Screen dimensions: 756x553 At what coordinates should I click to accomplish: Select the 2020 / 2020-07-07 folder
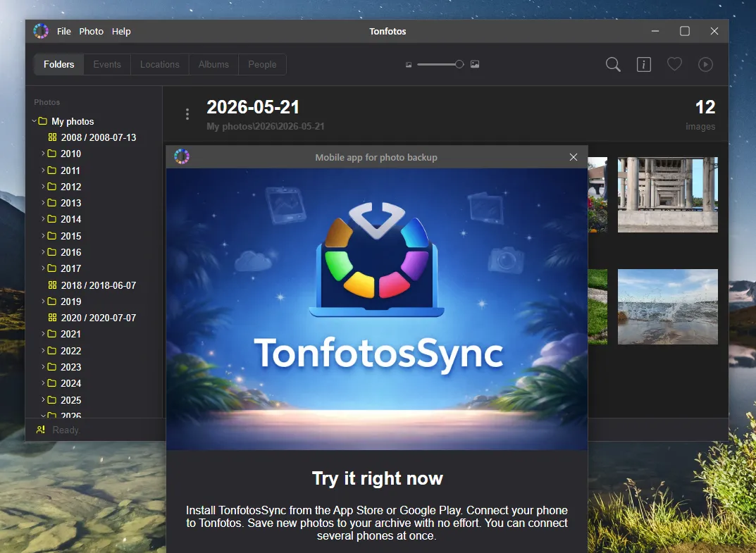92,318
